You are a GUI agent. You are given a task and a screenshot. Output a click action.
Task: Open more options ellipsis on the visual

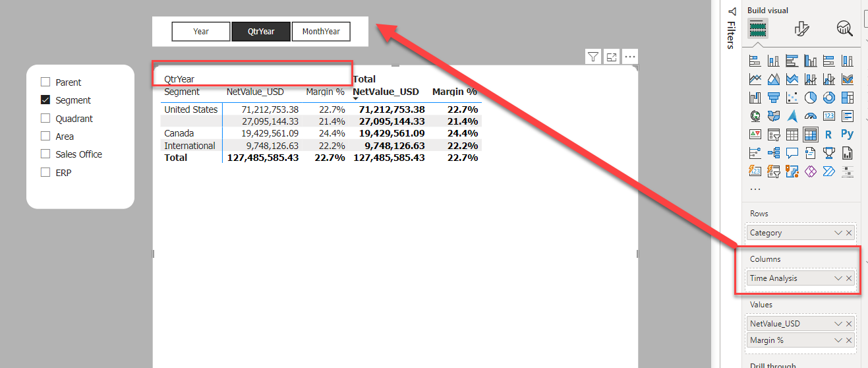(630, 57)
